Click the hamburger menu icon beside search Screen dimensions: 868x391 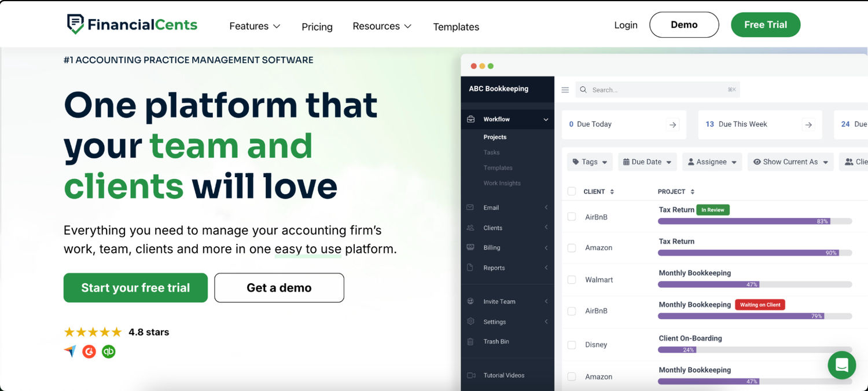[565, 90]
